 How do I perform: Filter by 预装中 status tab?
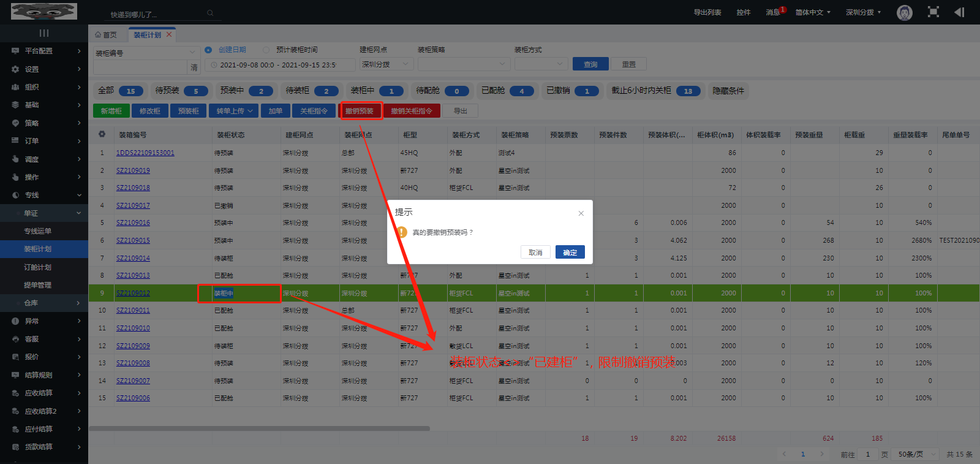point(246,91)
